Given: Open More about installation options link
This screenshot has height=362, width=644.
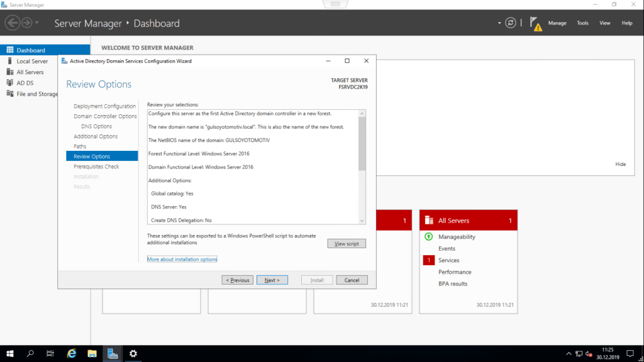Looking at the screenshot, I should [182, 259].
